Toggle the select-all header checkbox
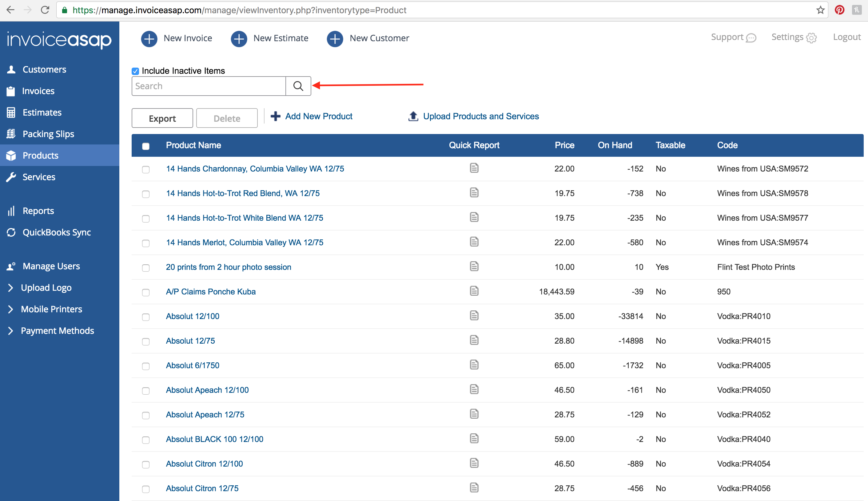This screenshot has width=868, height=501. click(x=146, y=146)
